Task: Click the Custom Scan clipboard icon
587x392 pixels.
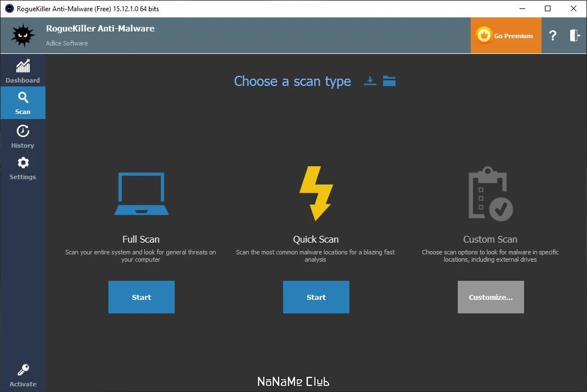Action: [x=490, y=194]
